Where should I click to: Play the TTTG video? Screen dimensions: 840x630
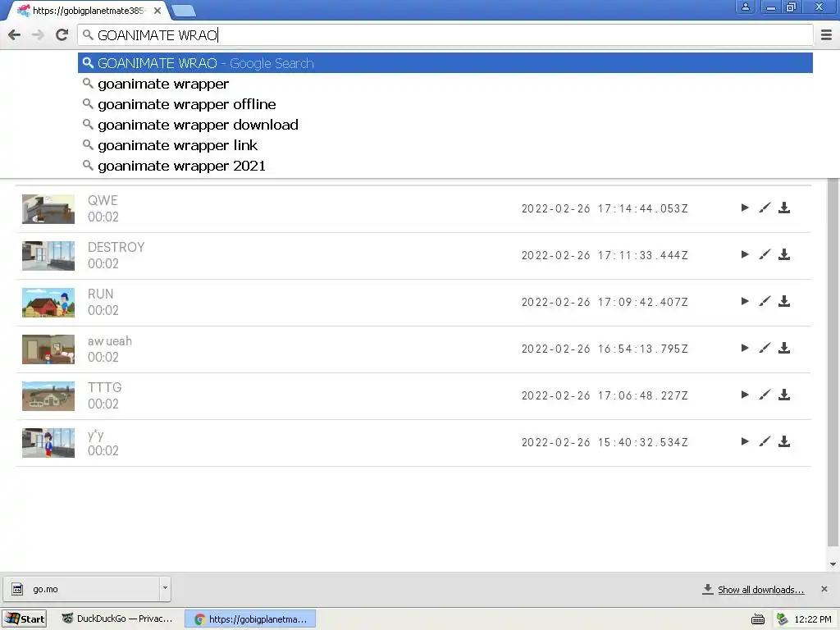pyautogui.click(x=745, y=395)
